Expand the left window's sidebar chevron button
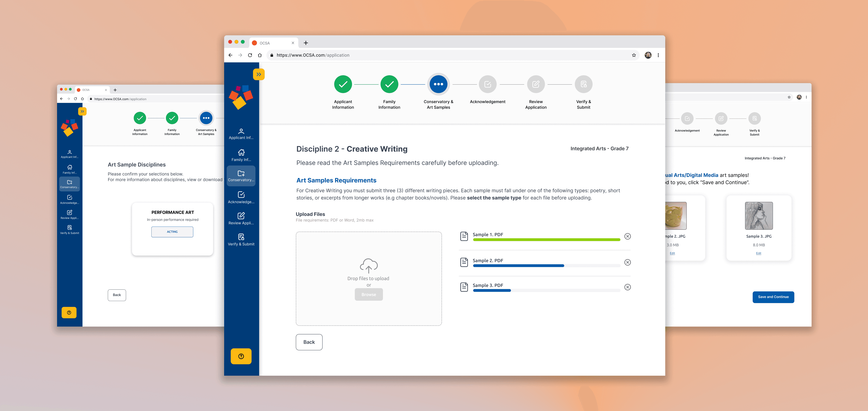 82,111
